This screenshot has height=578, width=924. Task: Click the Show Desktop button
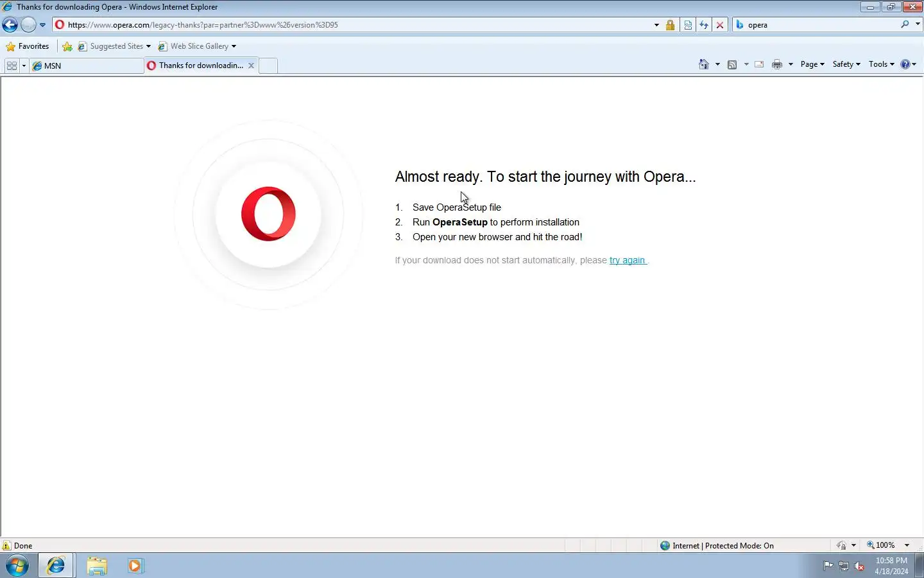click(x=919, y=566)
